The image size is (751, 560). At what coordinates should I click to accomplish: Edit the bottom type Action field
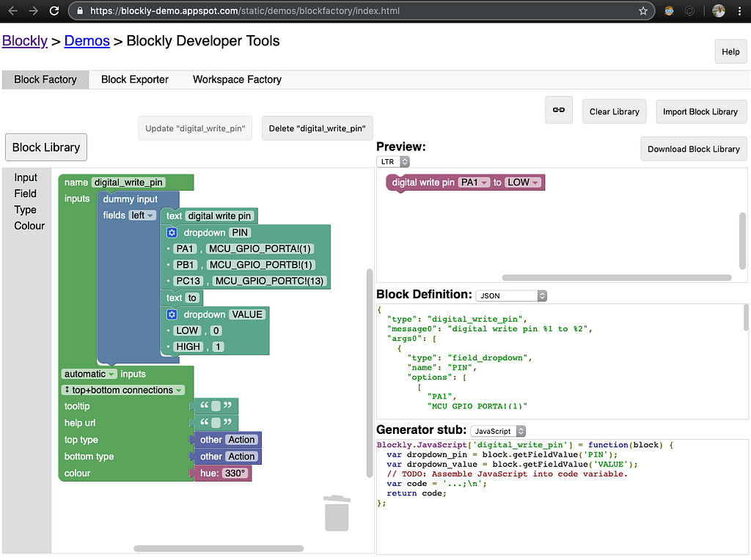pos(241,457)
